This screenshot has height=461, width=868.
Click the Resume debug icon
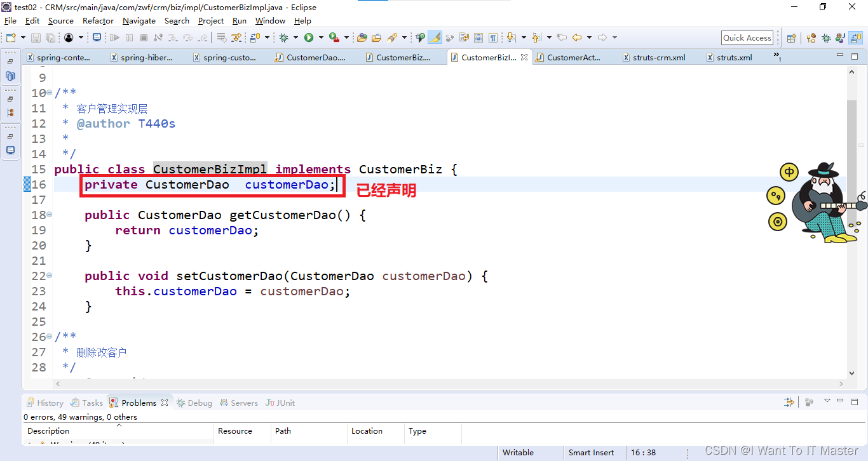(x=114, y=37)
